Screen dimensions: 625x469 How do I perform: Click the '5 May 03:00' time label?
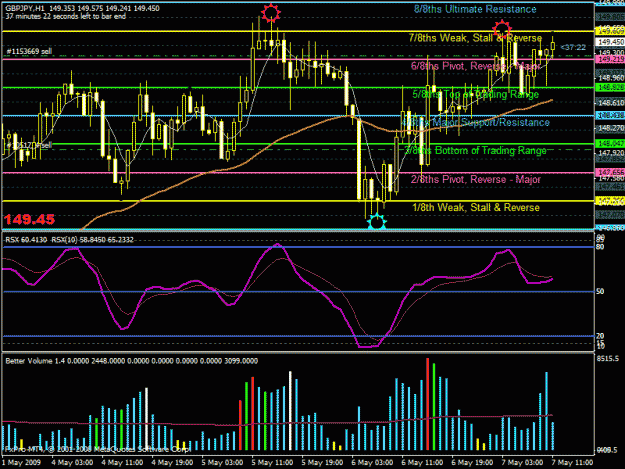click(222, 463)
